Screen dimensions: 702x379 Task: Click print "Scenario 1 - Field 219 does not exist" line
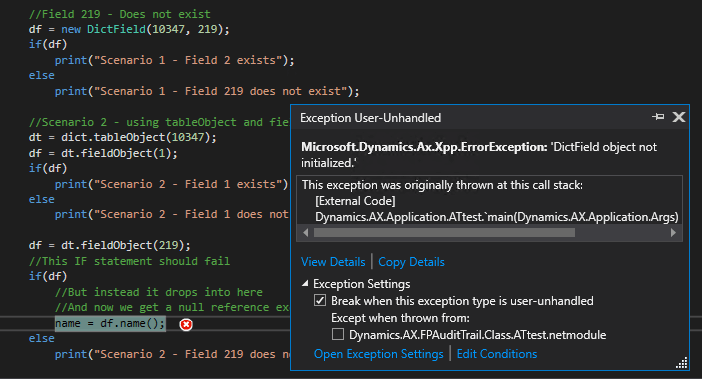(x=207, y=91)
